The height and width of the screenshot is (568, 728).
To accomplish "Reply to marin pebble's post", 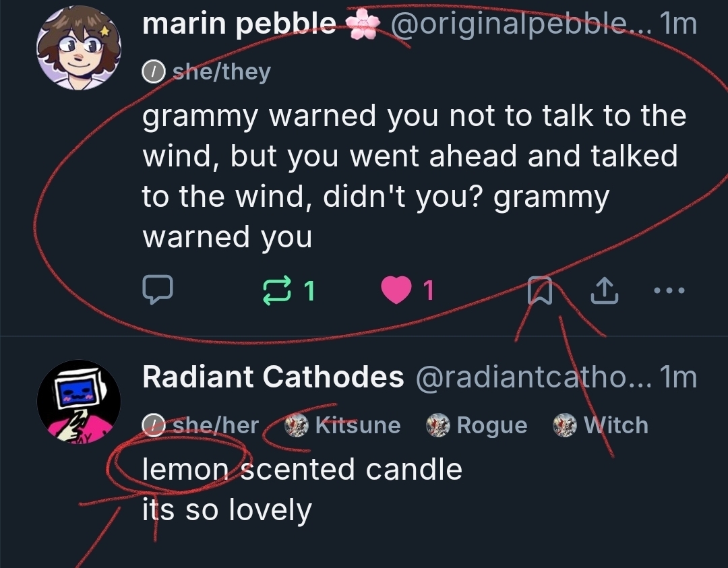I will pos(158,290).
